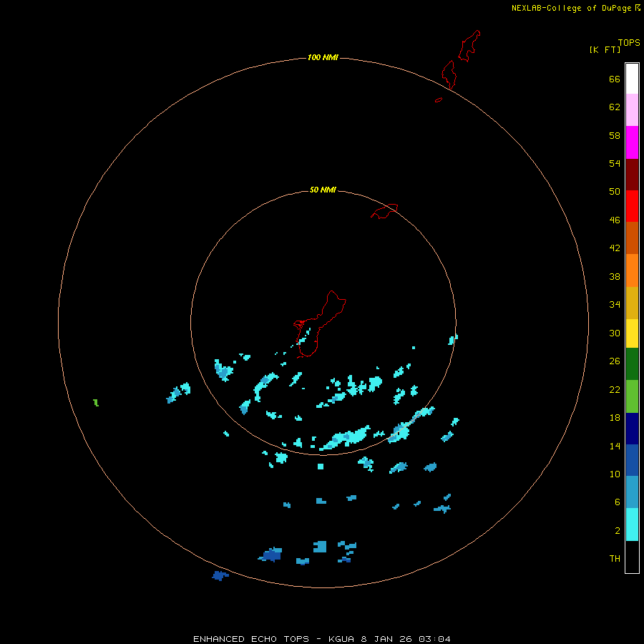Click the ENHANCED ECHO TOPS caption text

[x=251, y=639]
